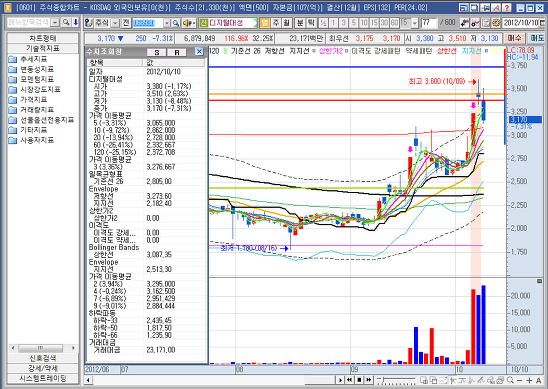
Task: Click the red question-mark help icon
Action: (x=507, y=7)
